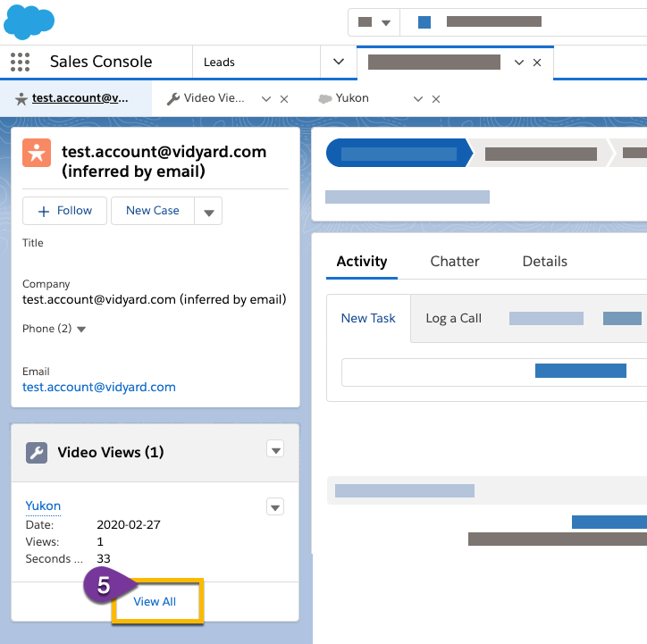
Task: Click the cloud icon on Yukon tab
Action: point(325,99)
